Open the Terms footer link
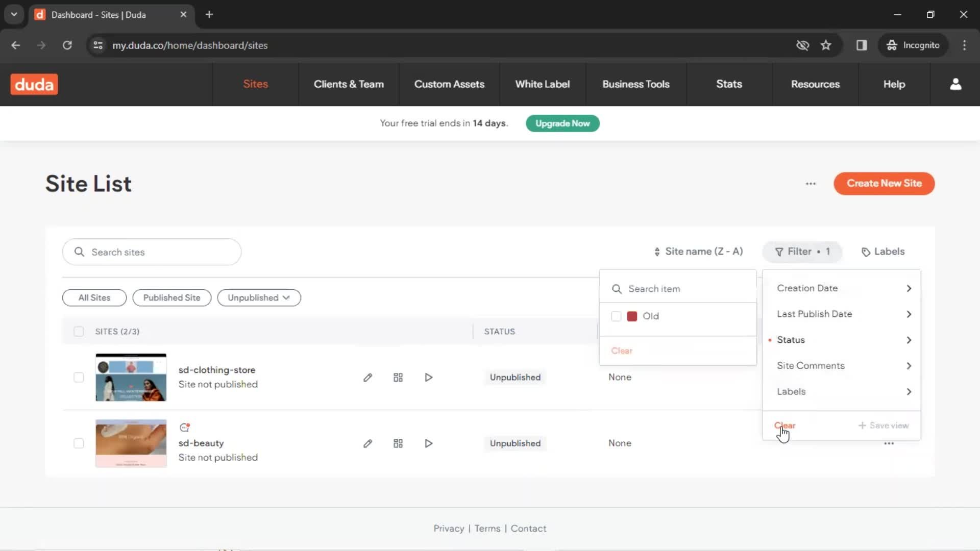 click(487, 529)
